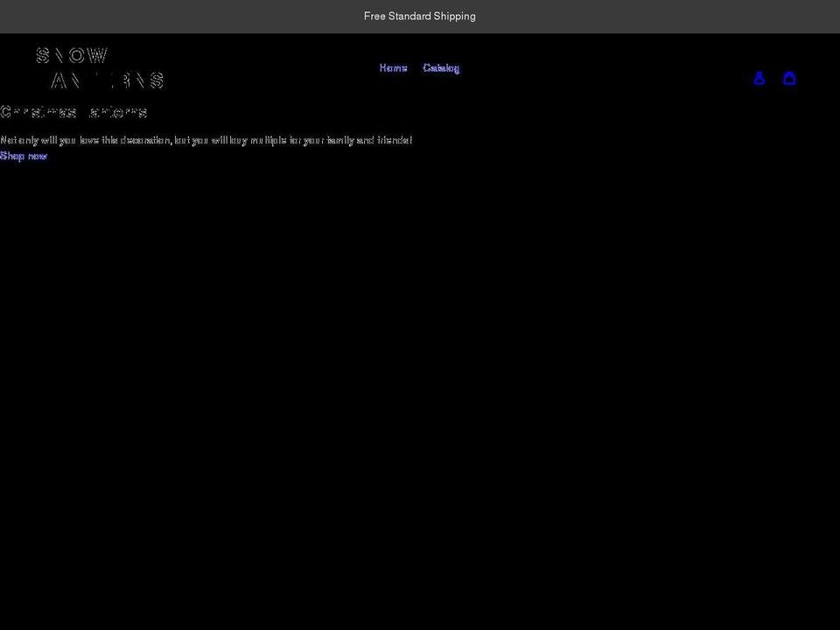
Task: Select the product description text
Action: [x=206, y=140]
